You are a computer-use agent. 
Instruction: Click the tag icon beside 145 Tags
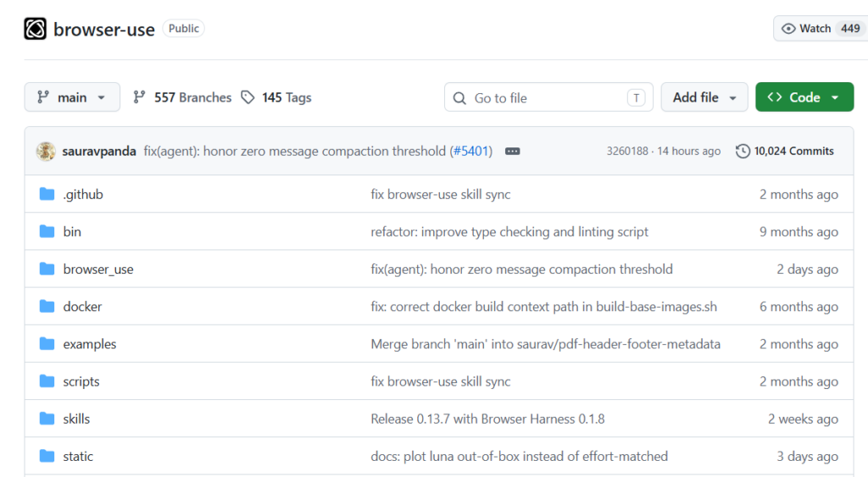(x=248, y=97)
